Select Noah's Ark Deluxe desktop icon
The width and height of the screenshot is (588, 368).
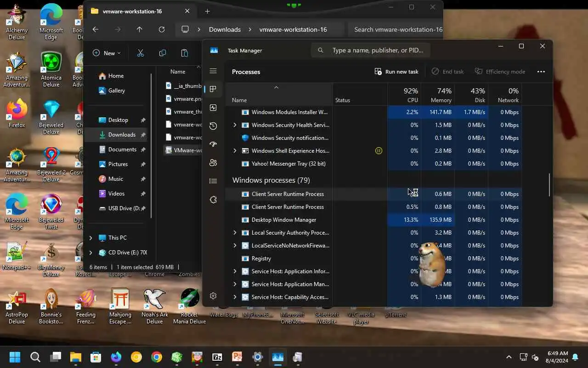155,306
